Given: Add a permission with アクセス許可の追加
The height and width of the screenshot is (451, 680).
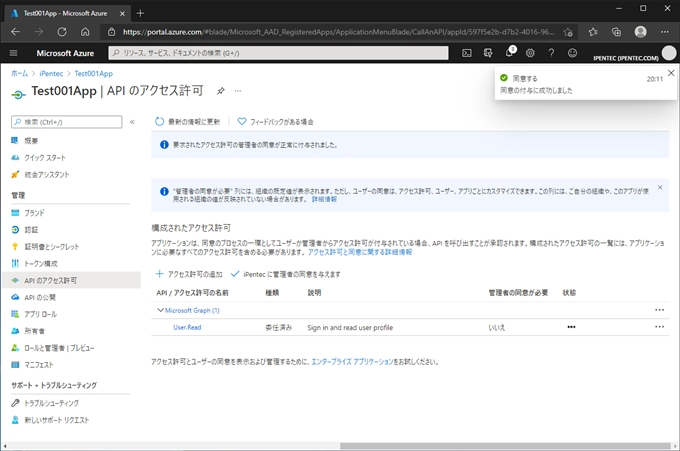Looking at the screenshot, I should [x=189, y=274].
